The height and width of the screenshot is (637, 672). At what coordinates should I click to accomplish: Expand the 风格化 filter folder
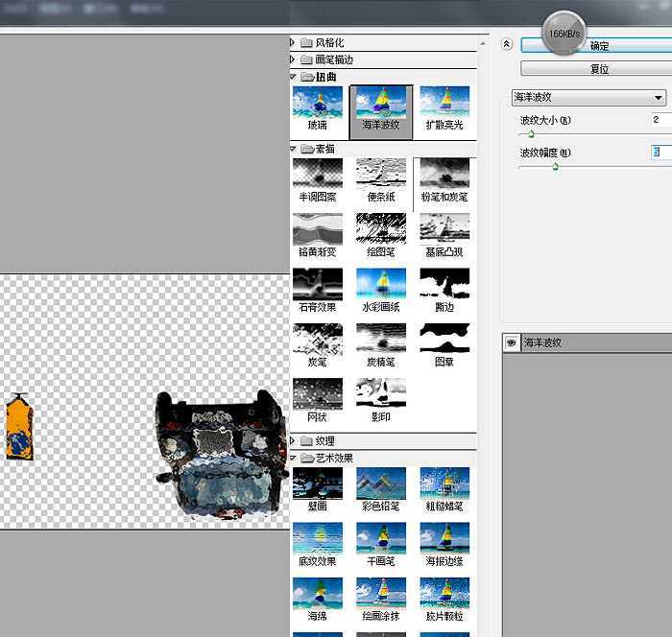click(293, 42)
